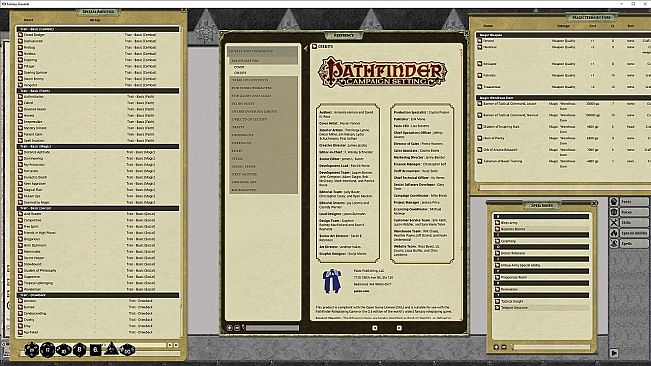Roll the d20 die
Image resolution: width=651 pixels, height=366 pixels.
tap(32, 350)
